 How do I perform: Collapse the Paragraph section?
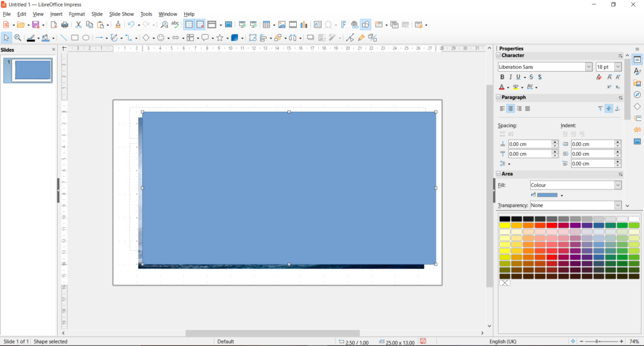pos(499,98)
